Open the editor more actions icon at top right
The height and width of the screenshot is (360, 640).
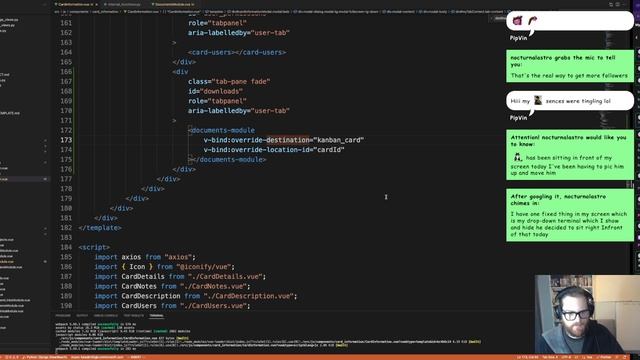click(624, 4)
